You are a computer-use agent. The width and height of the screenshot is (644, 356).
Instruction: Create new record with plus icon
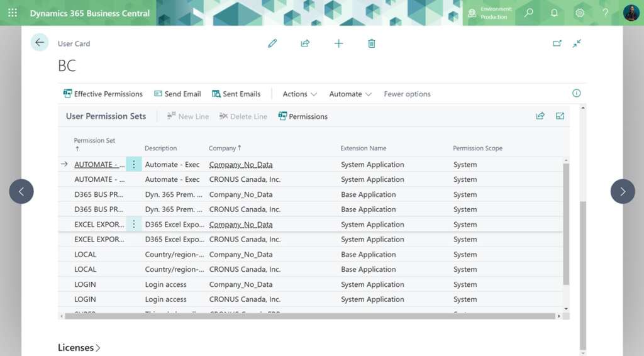(338, 43)
